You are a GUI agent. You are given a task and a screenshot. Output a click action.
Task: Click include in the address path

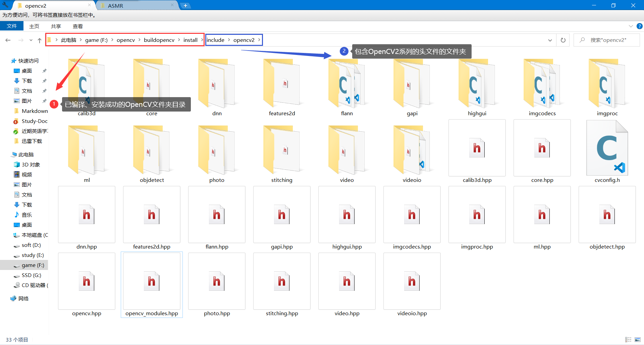[x=215, y=40]
